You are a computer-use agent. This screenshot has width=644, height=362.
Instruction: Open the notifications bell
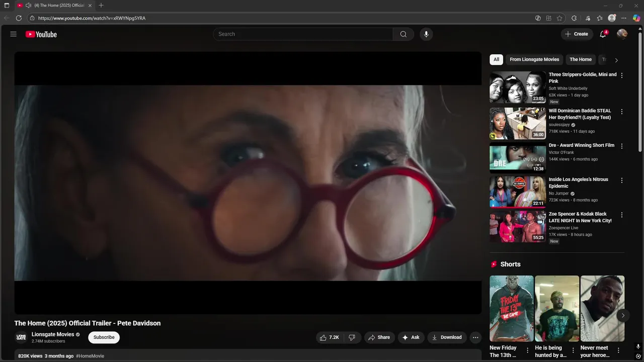click(603, 34)
